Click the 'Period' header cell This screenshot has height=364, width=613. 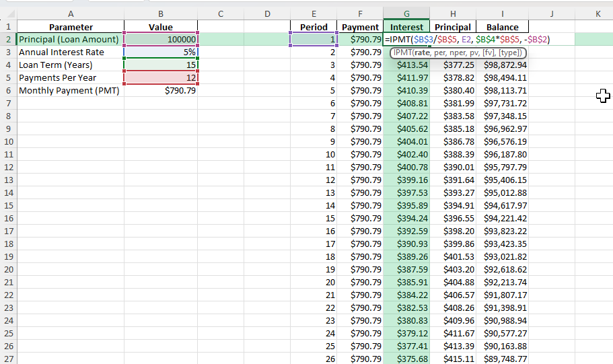[314, 27]
